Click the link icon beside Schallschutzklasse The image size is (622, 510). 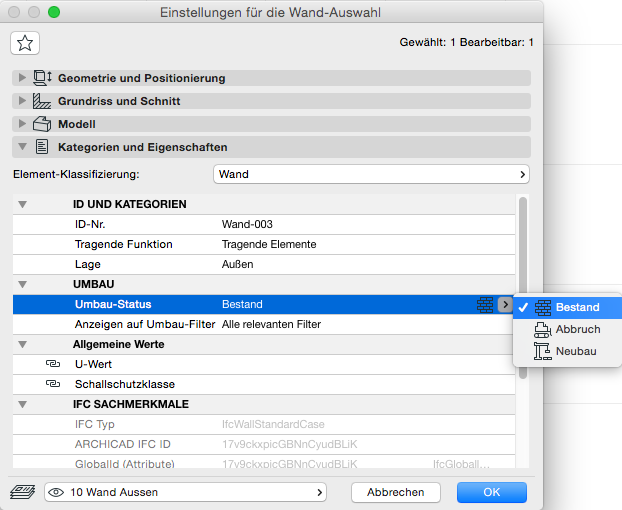(53, 384)
